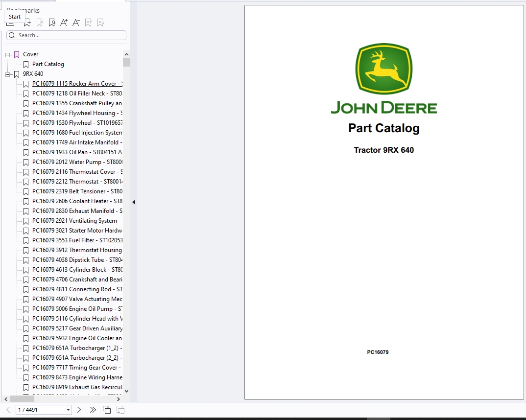Click the horizontal scrollbar right arrow
The height and width of the screenshot is (420, 526).
[119, 399]
